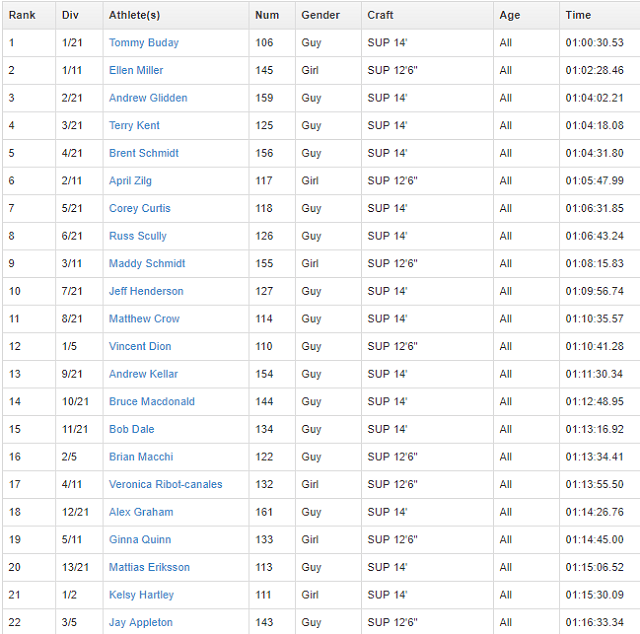
Task: Click the Corey Curtis link
Action: point(139,209)
